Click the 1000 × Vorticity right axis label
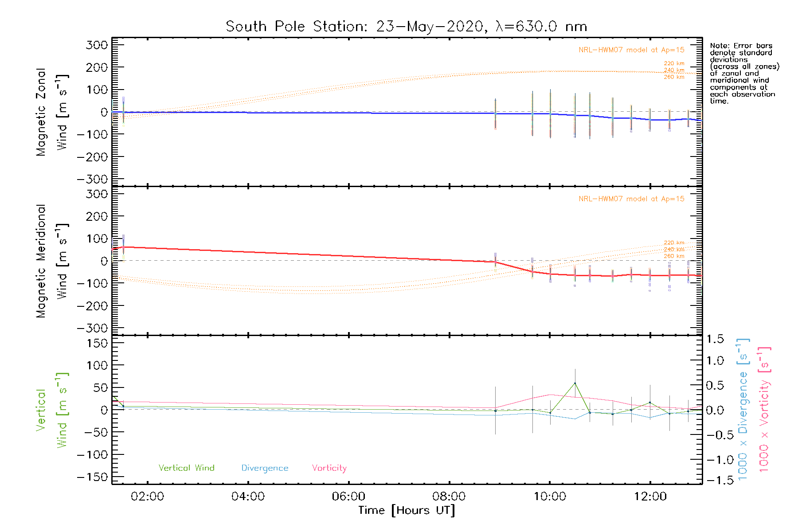The image size is (798, 532). pos(764,409)
